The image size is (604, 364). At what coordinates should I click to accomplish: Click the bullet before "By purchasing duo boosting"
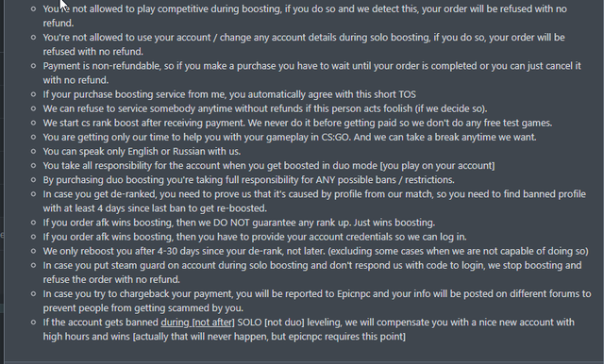tap(34, 180)
